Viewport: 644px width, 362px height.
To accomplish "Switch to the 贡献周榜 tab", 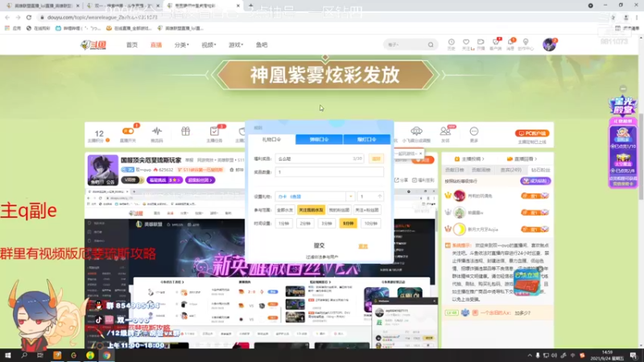I will (481, 170).
